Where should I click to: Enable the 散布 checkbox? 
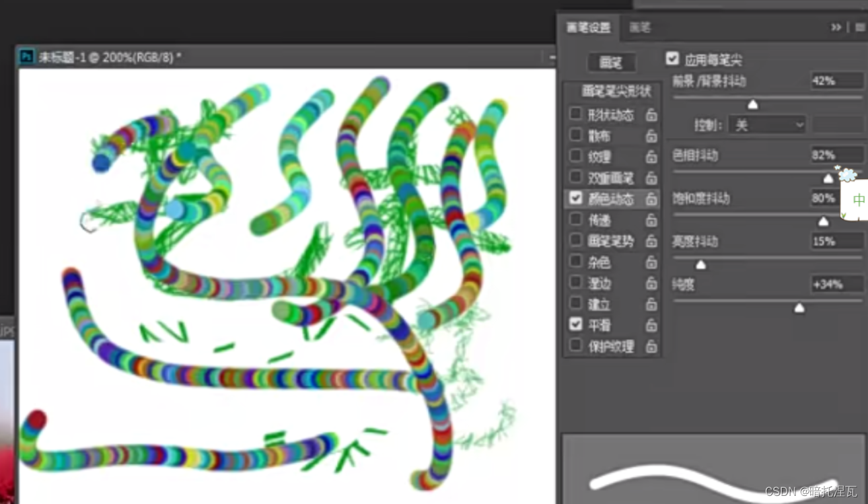click(x=575, y=135)
